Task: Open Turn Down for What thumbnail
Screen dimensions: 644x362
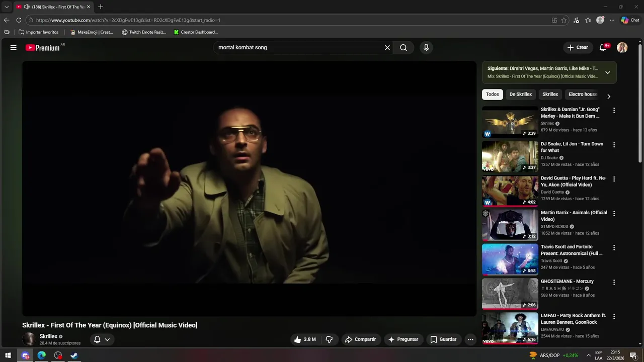Action: pos(510,156)
